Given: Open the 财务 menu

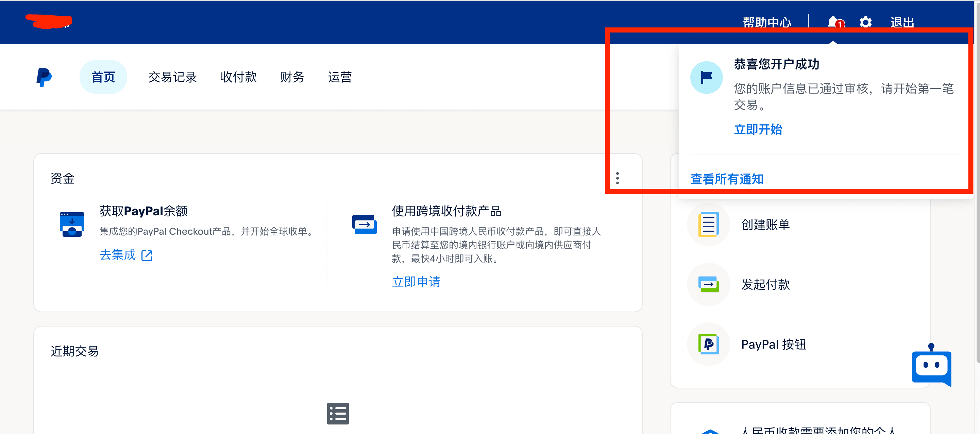Looking at the screenshot, I should coord(292,77).
